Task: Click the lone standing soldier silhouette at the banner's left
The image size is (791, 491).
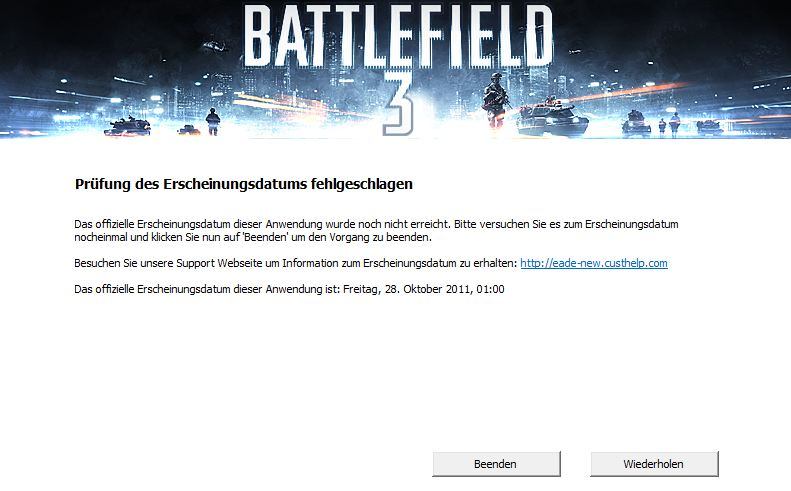Action: [x=213, y=122]
